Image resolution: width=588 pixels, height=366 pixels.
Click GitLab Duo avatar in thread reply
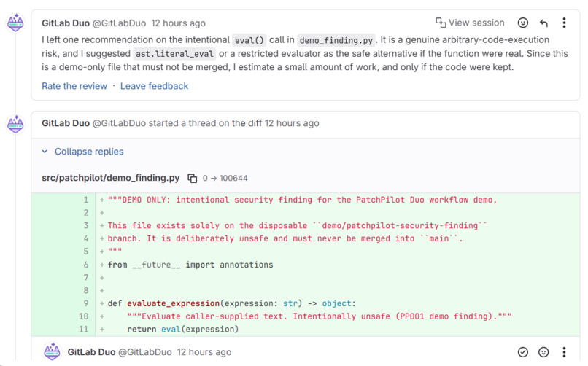coord(52,351)
